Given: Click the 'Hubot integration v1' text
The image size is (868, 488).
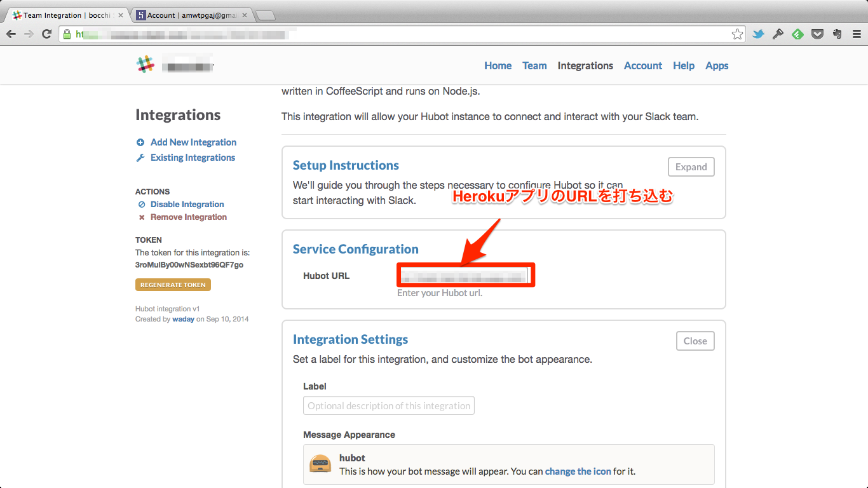Looking at the screenshot, I should pyautogui.click(x=168, y=309).
